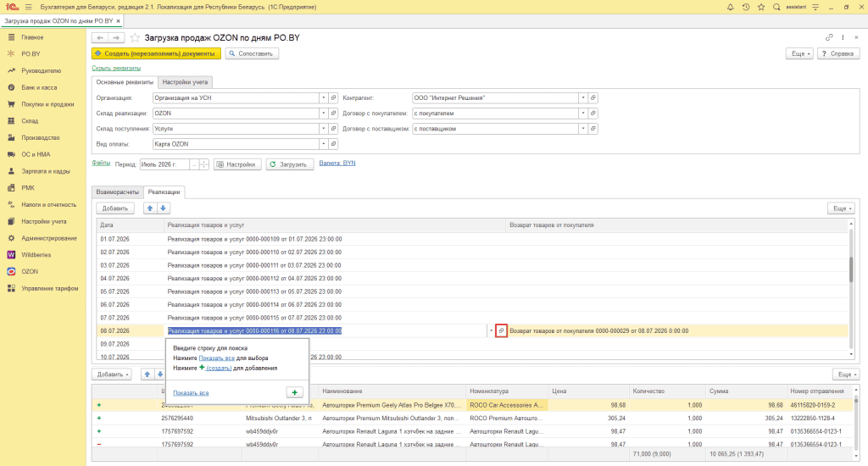868x466 pixels.
Task: Copy link to this form icon
Action: tap(829, 37)
